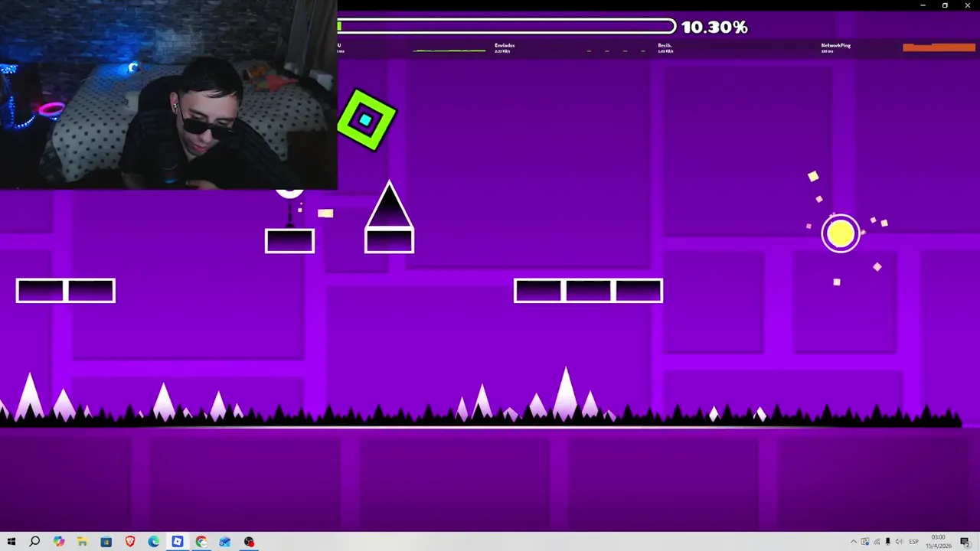
Task: Click the 10.30% progress percentage
Action: pos(714,27)
